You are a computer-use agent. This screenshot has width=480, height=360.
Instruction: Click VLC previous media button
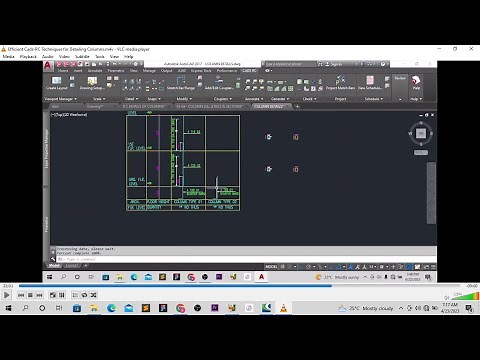[x=21, y=295]
